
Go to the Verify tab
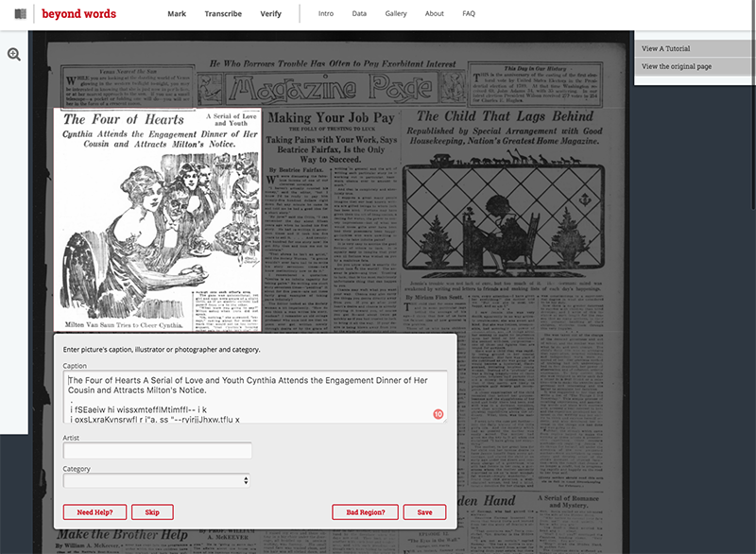(270, 14)
